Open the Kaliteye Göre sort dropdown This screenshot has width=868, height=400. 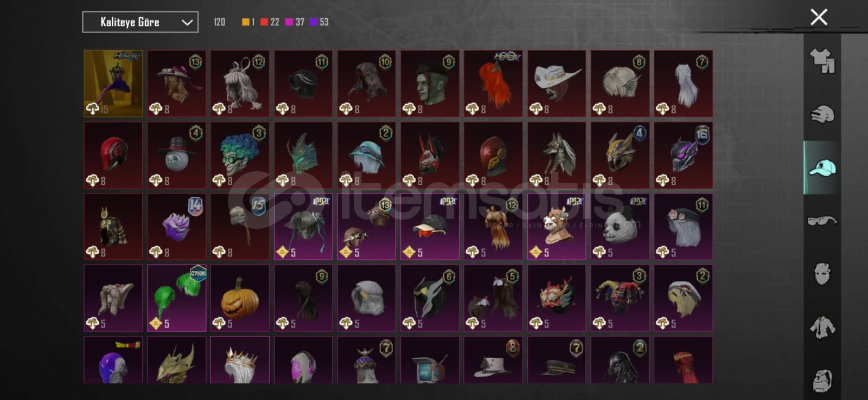click(x=140, y=22)
